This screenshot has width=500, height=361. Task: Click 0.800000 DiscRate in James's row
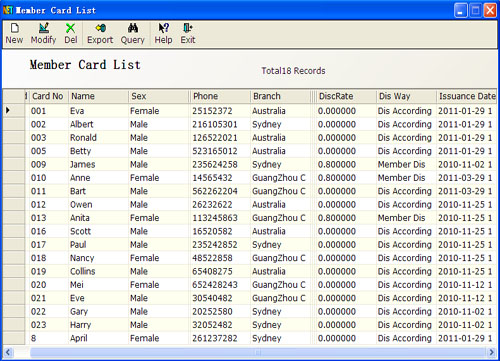337,164
